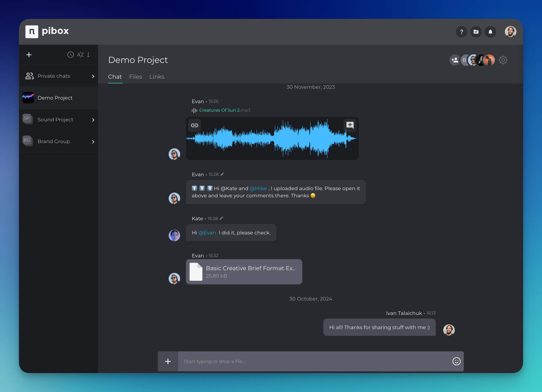Viewport: 542px width, 392px height.
Task: Toggle alphabetical A-Z sorting
Action: pos(80,55)
